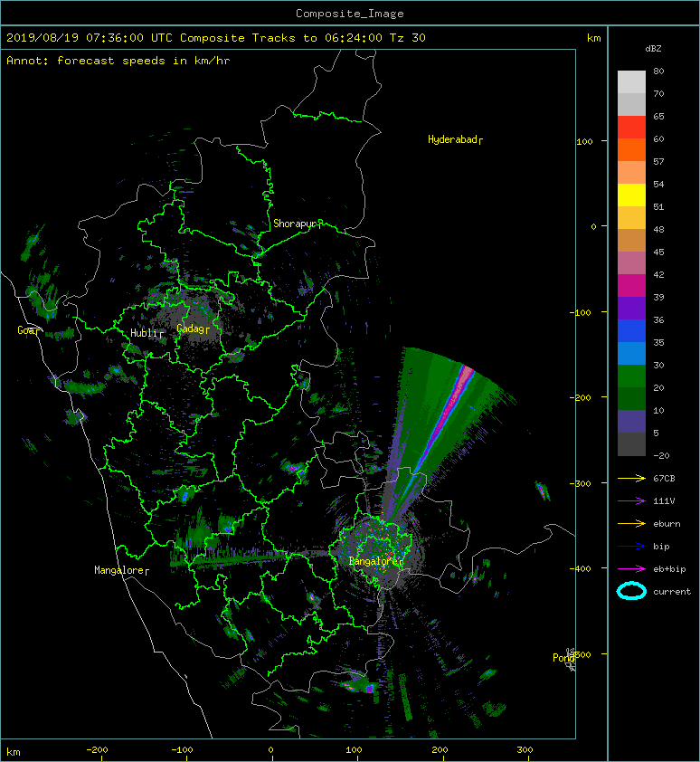Viewport: 700px width, 762px height.
Task: Select the purple 36–39 dBZ color band
Action: (x=631, y=309)
